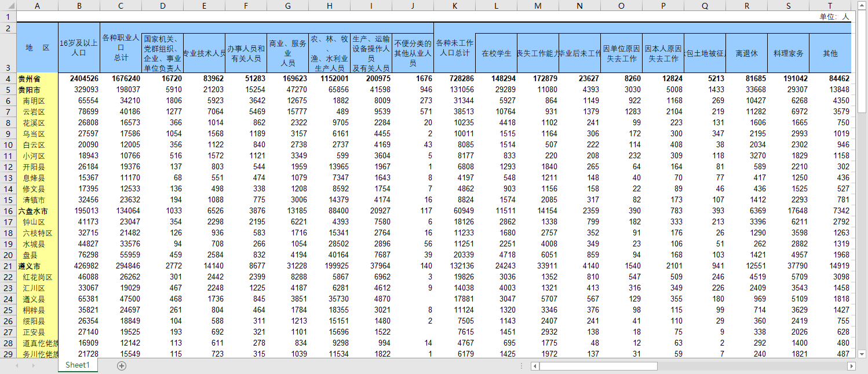Select column T header
The image size is (868, 374).
point(830,6)
